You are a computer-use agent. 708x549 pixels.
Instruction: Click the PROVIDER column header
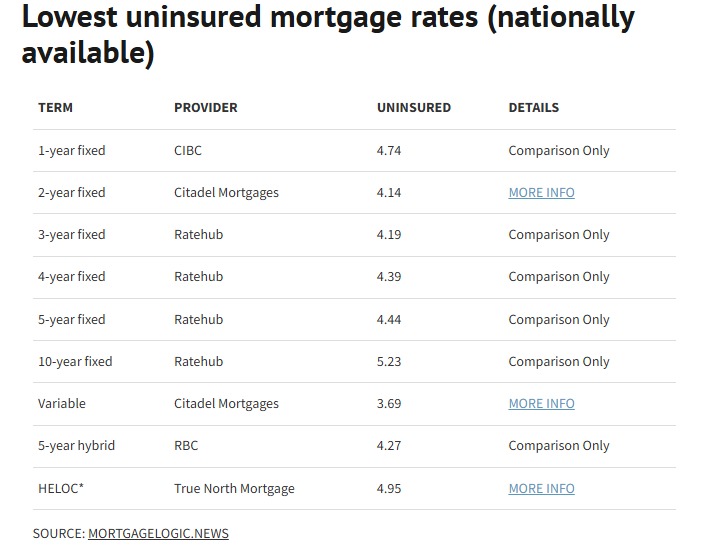point(205,107)
